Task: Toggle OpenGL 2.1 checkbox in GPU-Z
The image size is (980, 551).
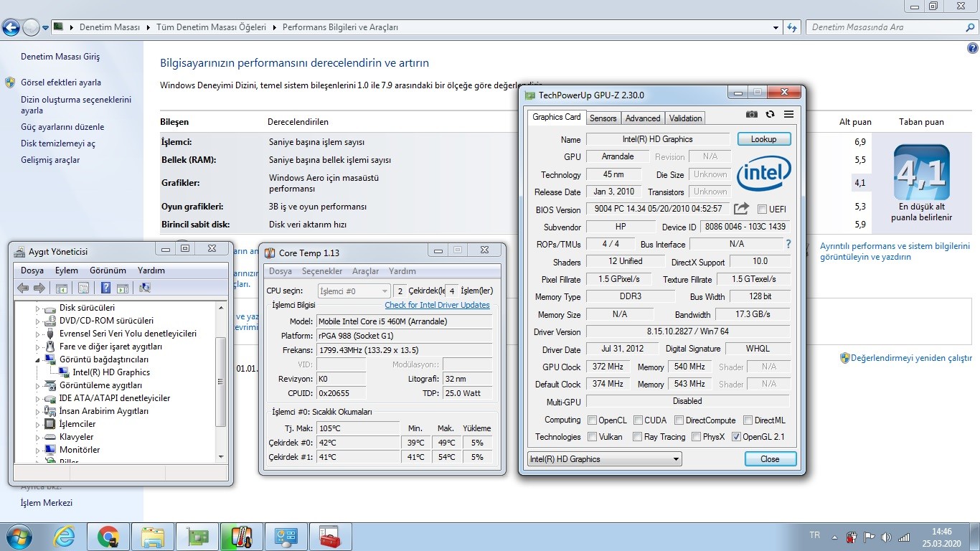Action: [x=736, y=437]
